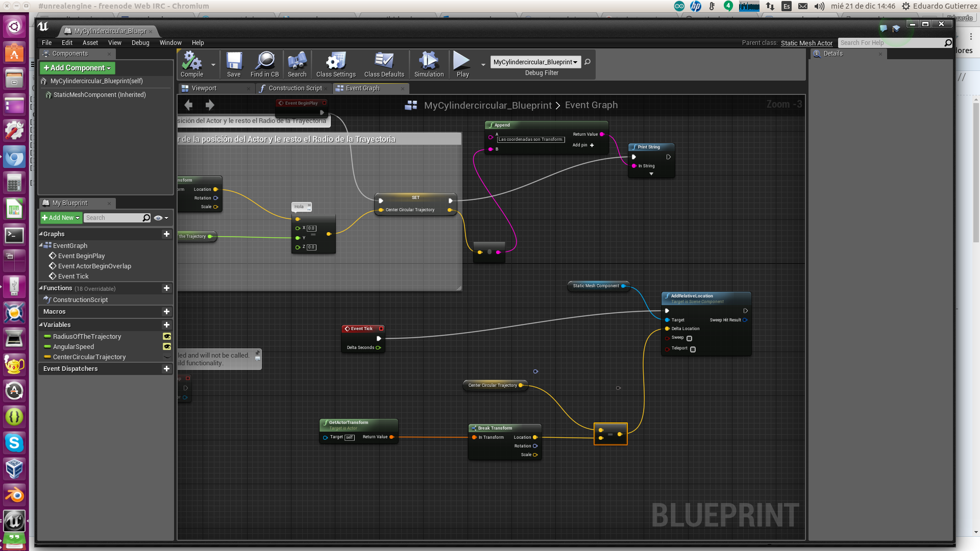
Task: Collapse the Functions section
Action: click(41, 288)
